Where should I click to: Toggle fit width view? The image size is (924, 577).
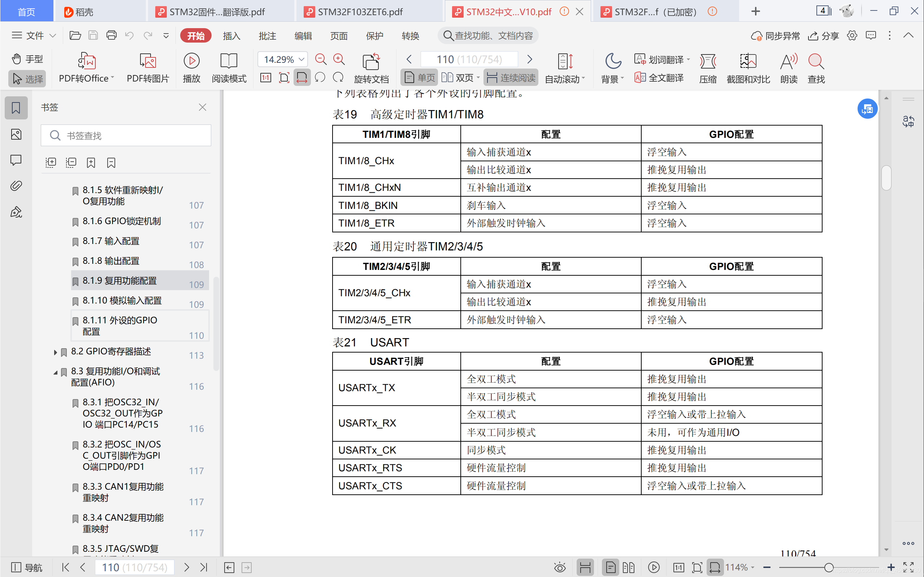click(x=302, y=78)
